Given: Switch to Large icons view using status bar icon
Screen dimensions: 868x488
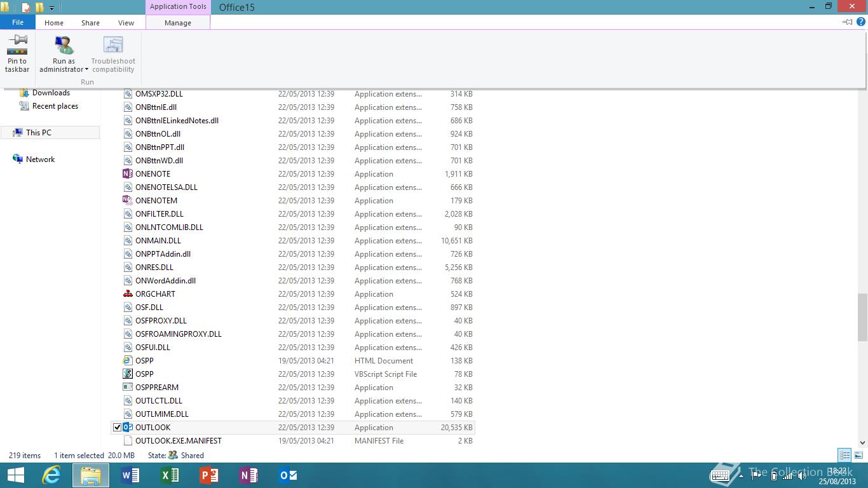Looking at the screenshot, I should 859,455.
